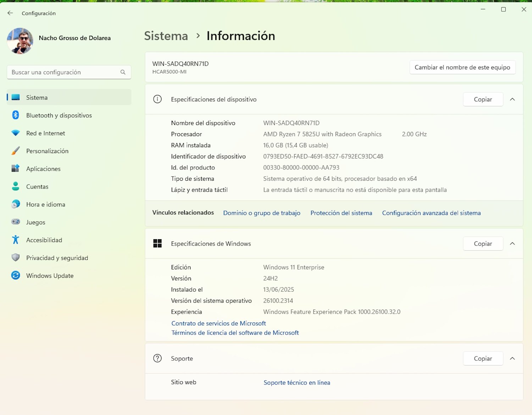Click the version value 24H2
This screenshot has width=532, height=415.
(x=270, y=279)
